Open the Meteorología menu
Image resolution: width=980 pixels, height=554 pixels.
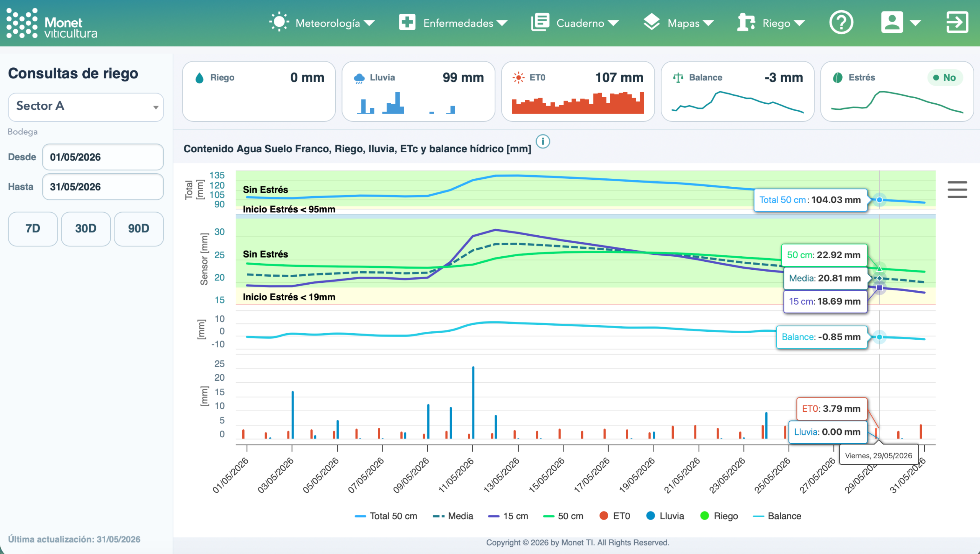322,23
